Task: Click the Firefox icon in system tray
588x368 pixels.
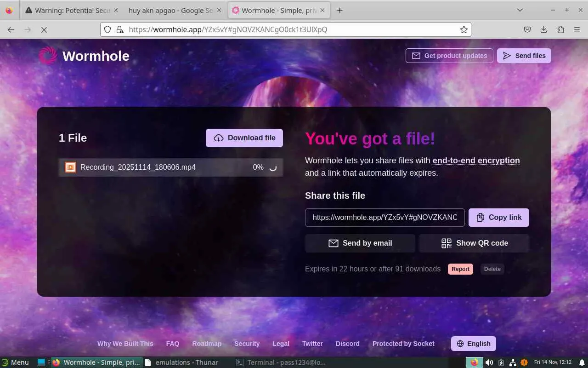Action: (x=474, y=362)
